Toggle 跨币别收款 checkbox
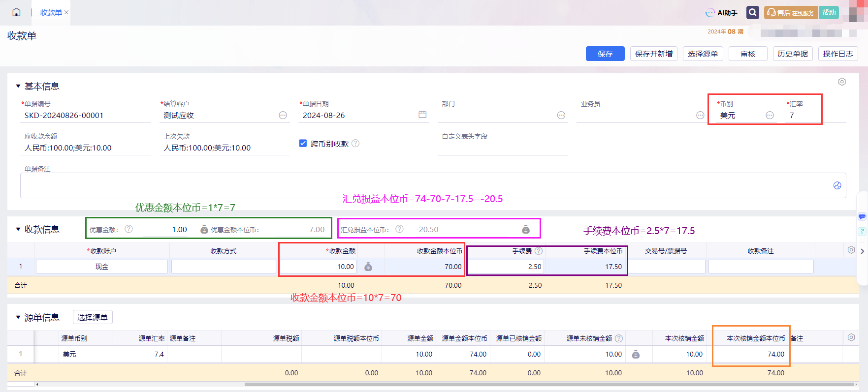The height and width of the screenshot is (392, 868). 303,143
